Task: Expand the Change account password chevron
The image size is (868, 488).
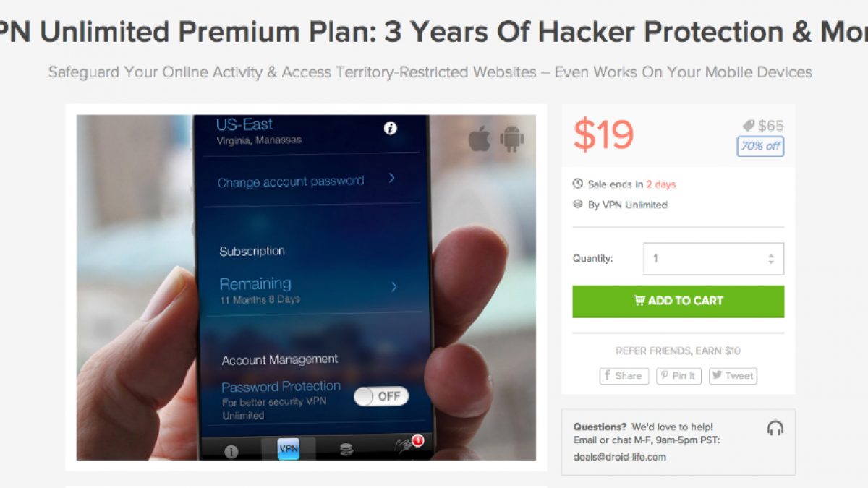Action: click(391, 178)
